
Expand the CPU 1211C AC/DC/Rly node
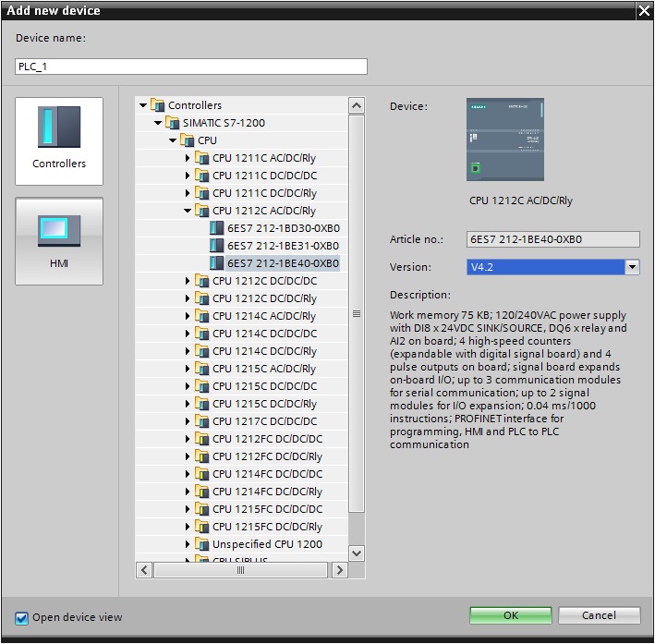pos(188,158)
